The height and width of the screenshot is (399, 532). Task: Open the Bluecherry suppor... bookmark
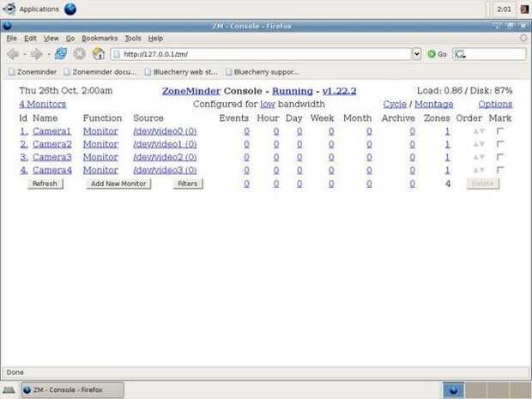[x=263, y=72]
